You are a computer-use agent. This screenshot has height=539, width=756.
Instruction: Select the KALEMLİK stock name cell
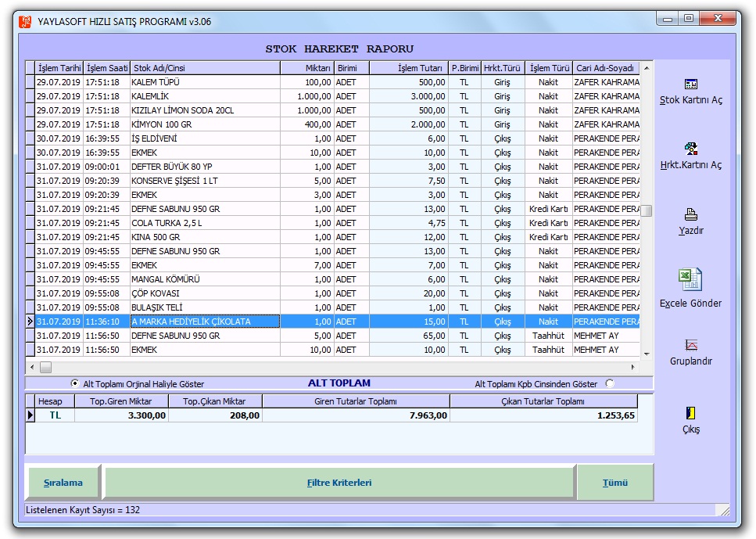pyautogui.click(x=205, y=96)
